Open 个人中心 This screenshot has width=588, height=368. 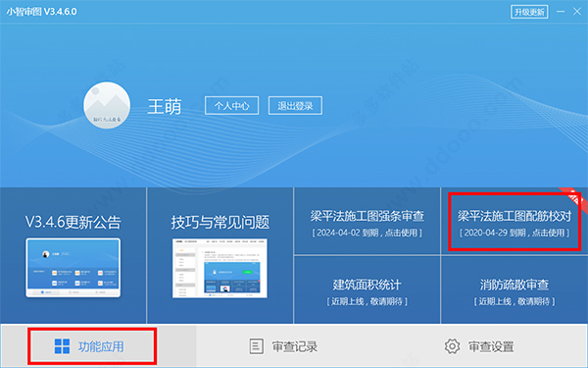(231, 106)
